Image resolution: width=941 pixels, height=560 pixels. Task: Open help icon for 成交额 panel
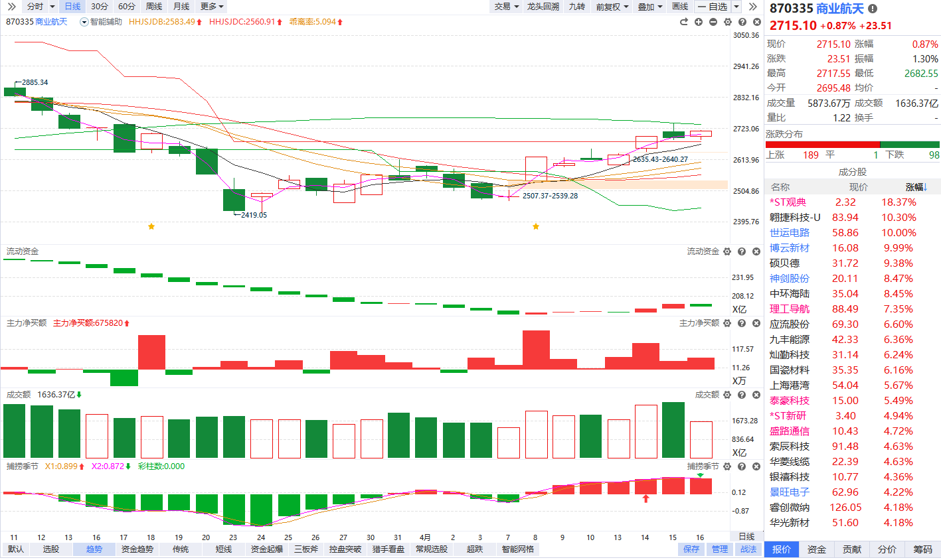[742, 395]
